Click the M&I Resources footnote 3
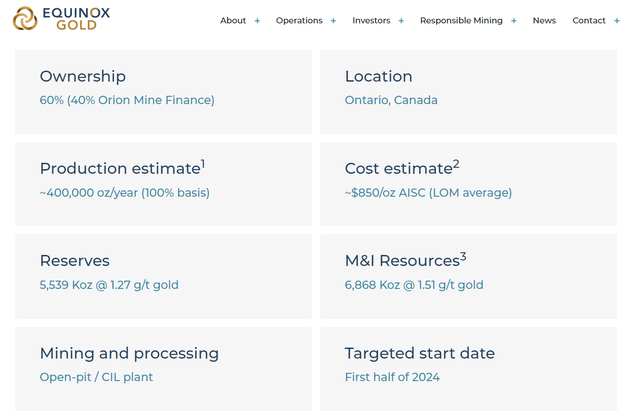This screenshot has height=415, width=640. (x=463, y=256)
